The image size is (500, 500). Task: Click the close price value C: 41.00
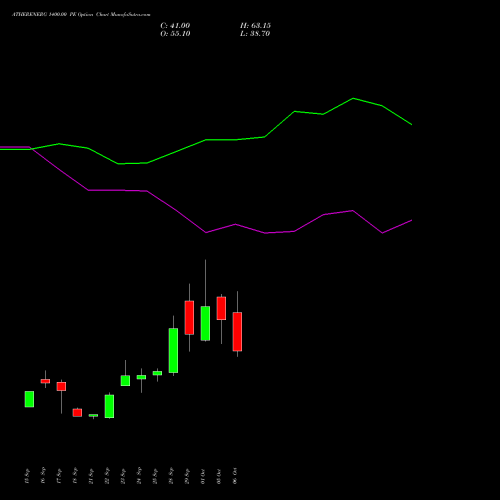175,26
